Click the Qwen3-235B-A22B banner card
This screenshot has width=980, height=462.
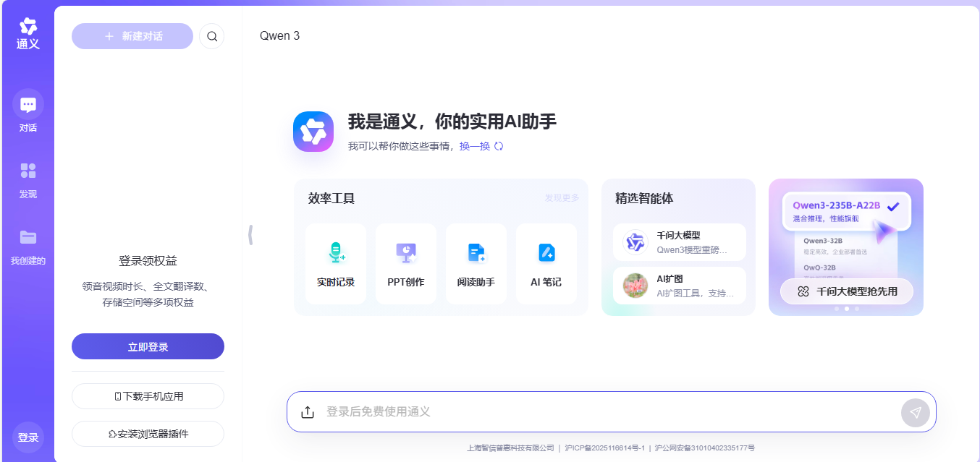tap(846, 211)
